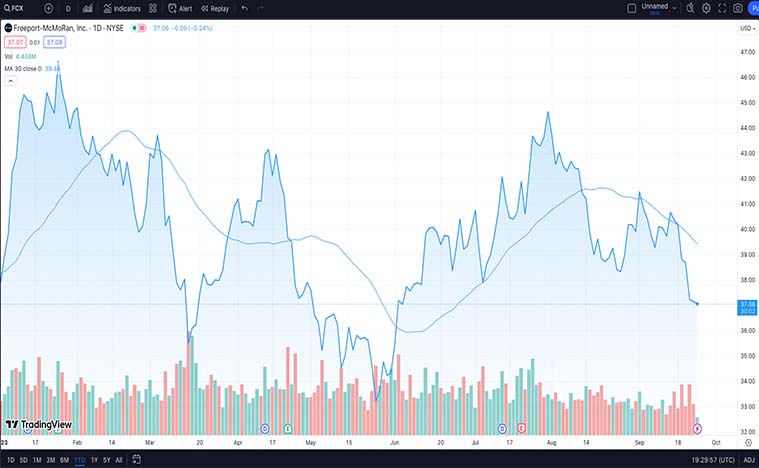Toggle ADJ adjusted data
This screenshot has width=759, height=468.
point(749,460)
